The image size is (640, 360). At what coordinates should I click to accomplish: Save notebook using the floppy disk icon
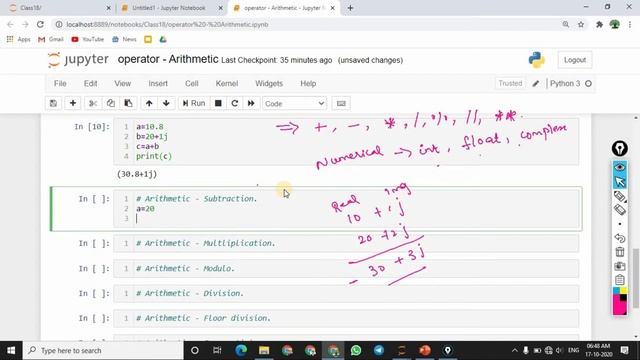tap(53, 103)
